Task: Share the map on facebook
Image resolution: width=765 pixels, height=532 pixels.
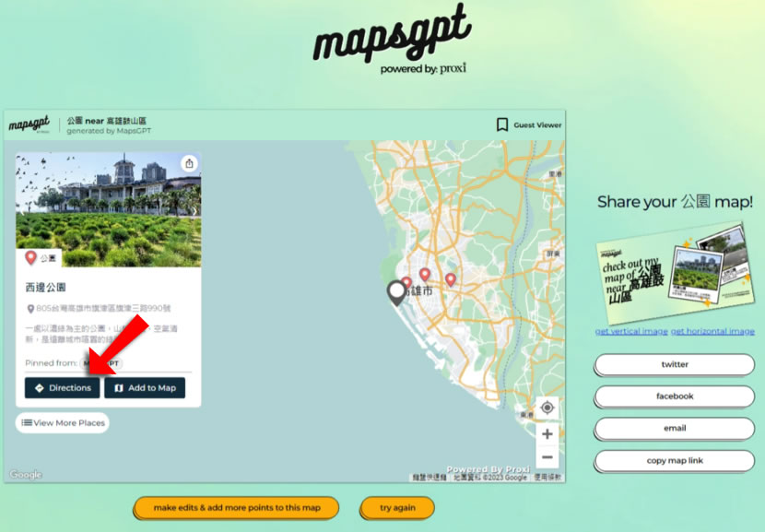Action: [675, 396]
